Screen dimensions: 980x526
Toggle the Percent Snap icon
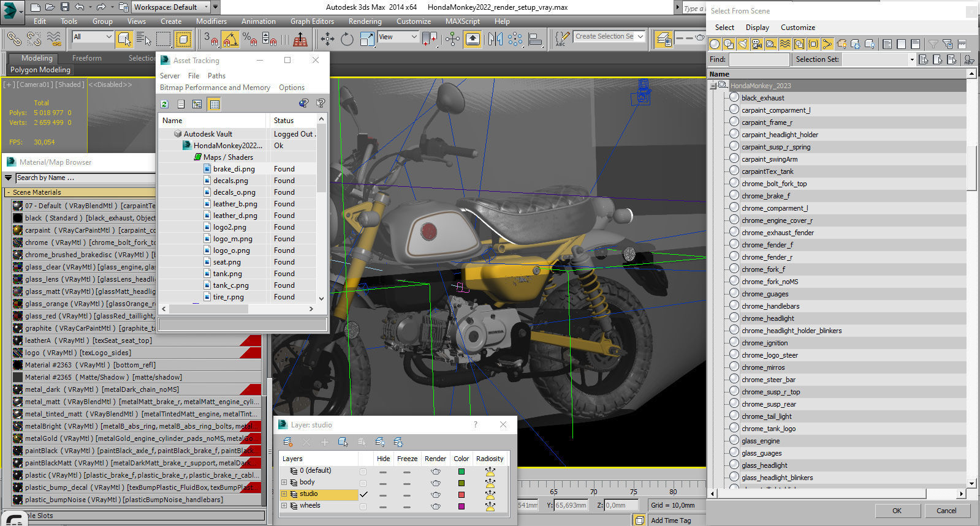point(249,39)
